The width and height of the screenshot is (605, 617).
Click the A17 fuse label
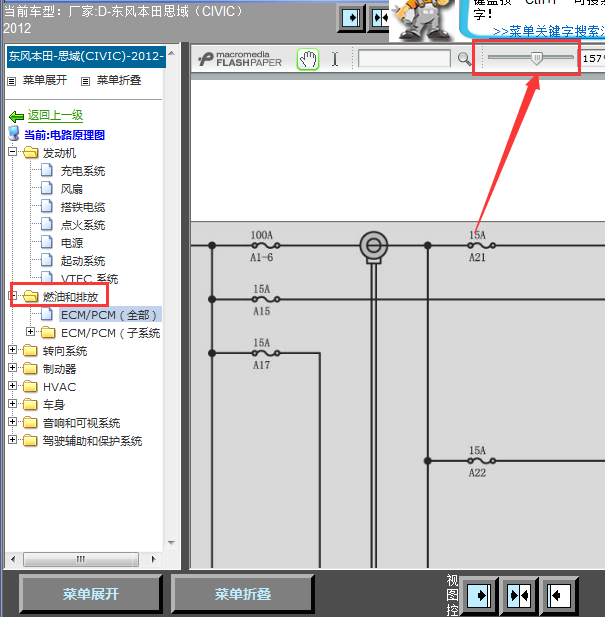(262, 365)
